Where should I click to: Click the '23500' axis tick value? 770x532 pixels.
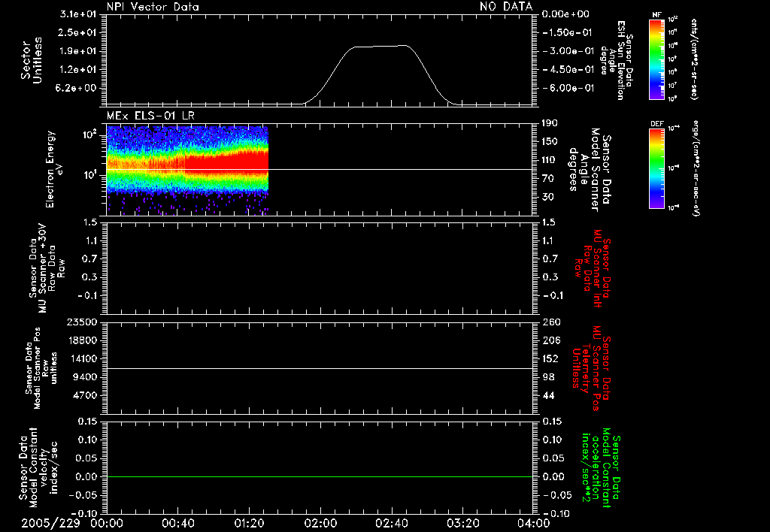[x=83, y=322]
